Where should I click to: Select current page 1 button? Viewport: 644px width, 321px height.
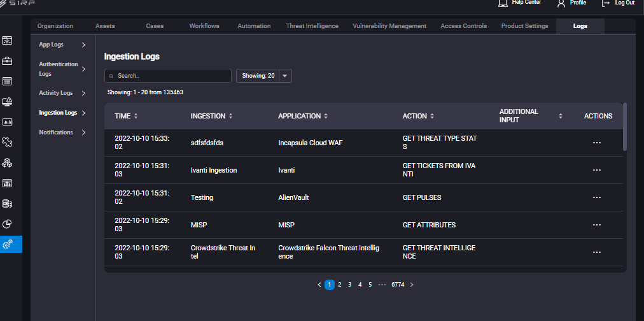(x=330, y=285)
